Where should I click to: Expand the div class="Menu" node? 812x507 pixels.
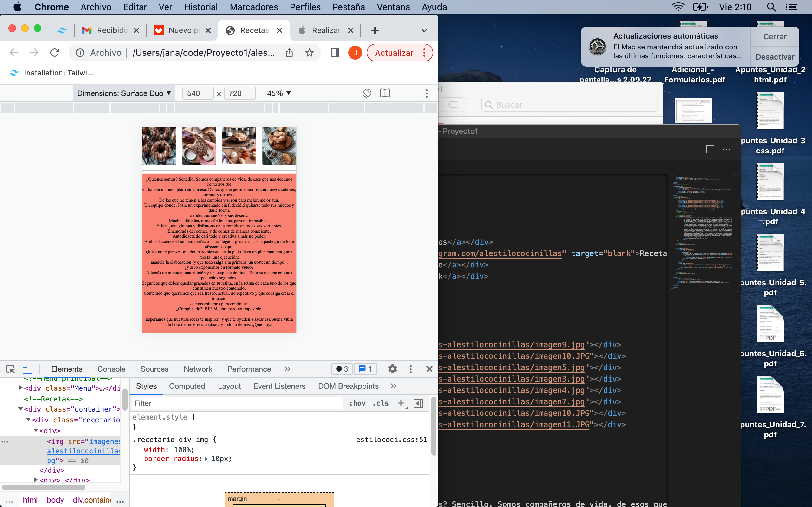[x=21, y=388]
